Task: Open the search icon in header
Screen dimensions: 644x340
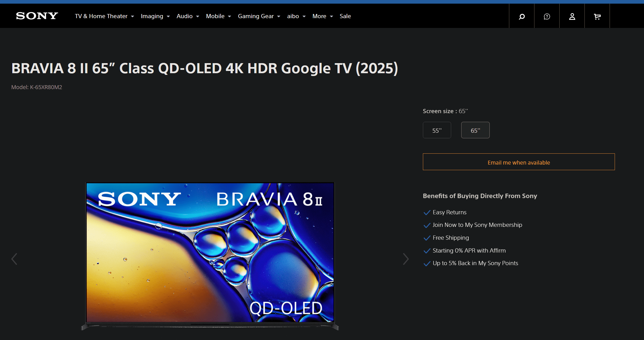Action: coord(522,16)
